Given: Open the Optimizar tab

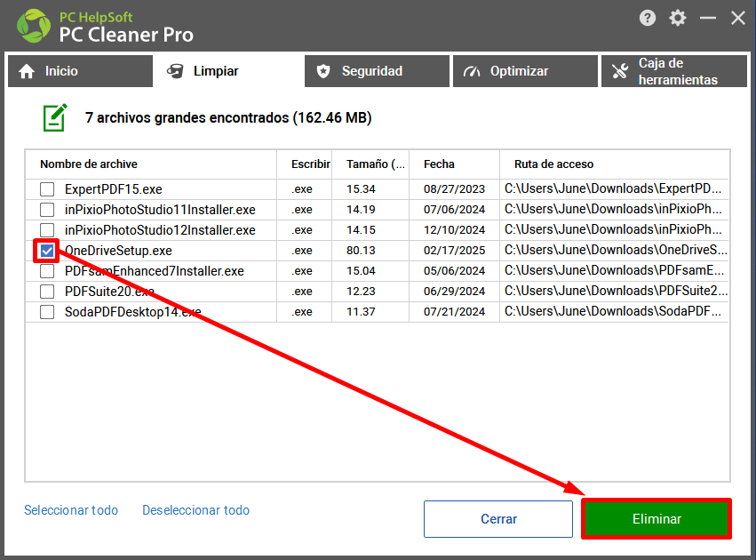Looking at the screenshot, I should 525,71.
